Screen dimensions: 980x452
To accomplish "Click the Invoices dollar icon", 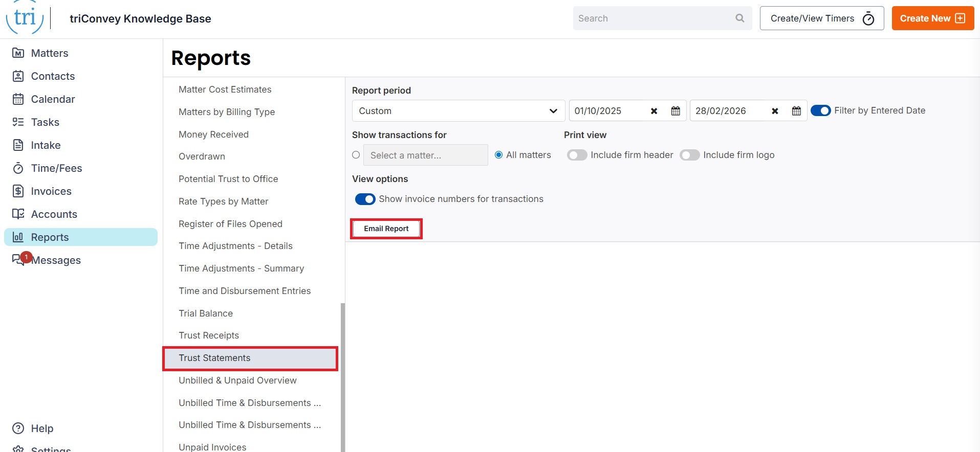I will tap(18, 191).
